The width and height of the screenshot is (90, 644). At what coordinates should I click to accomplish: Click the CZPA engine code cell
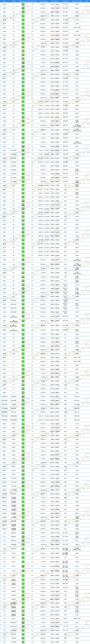point(77,634)
